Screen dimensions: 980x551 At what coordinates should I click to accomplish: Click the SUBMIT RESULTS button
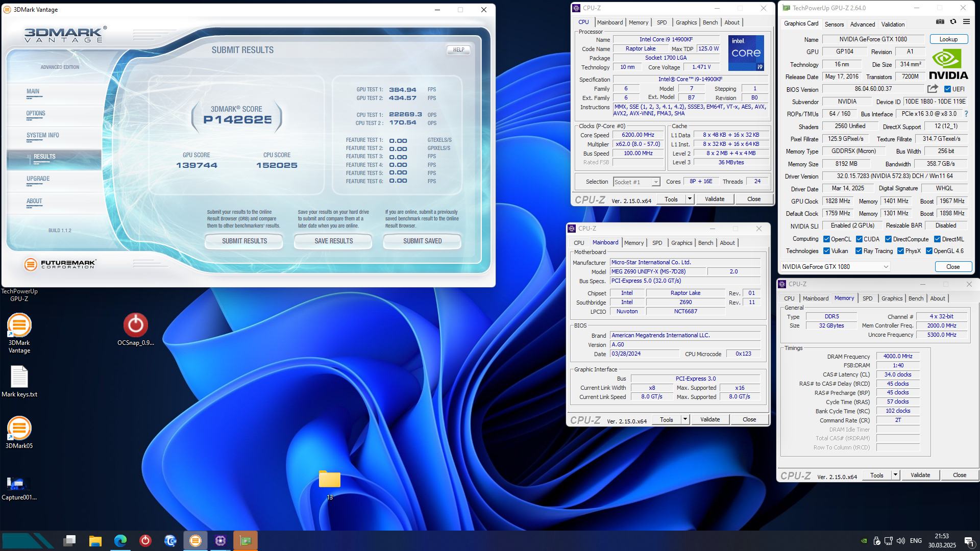(x=244, y=241)
